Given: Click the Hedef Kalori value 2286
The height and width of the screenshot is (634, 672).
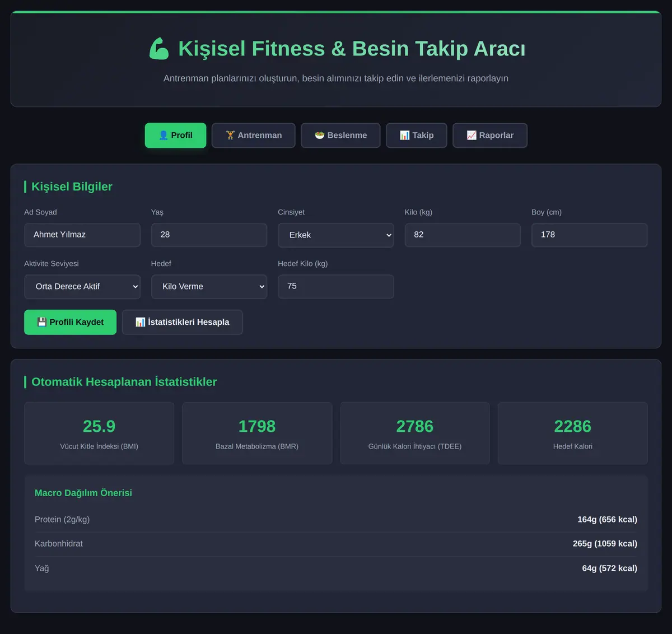Looking at the screenshot, I should pos(573,426).
